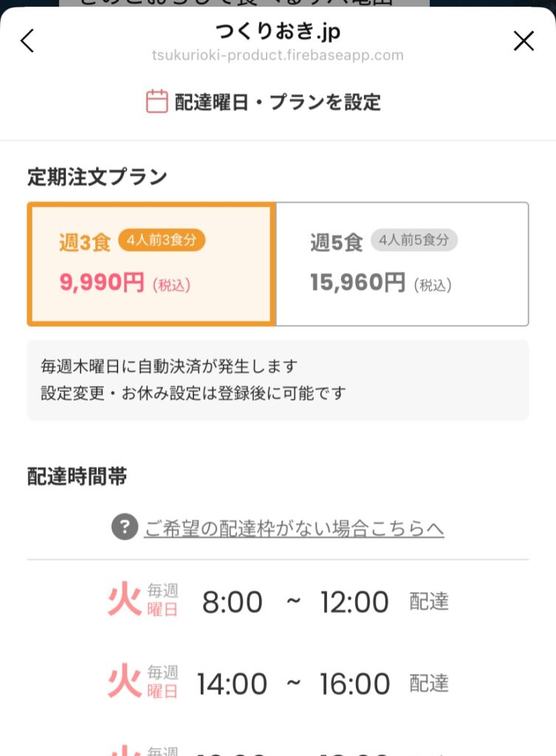The width and height of the screenshot is (556, 756).
Task: Click the 配達時間帯 section heading
Action: (77, 477)
